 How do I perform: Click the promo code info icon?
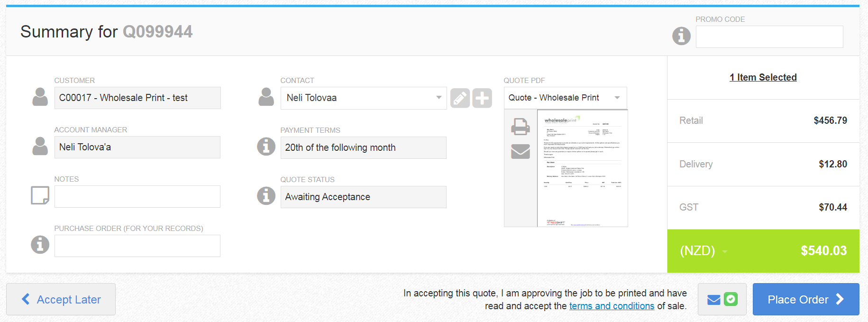[x=681, y=36]
